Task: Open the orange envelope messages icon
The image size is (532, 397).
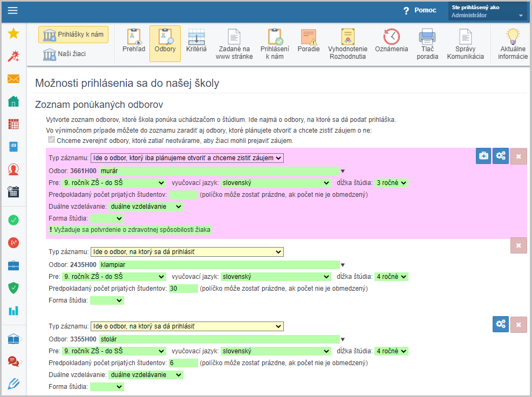Action: (x=13, y=79)
